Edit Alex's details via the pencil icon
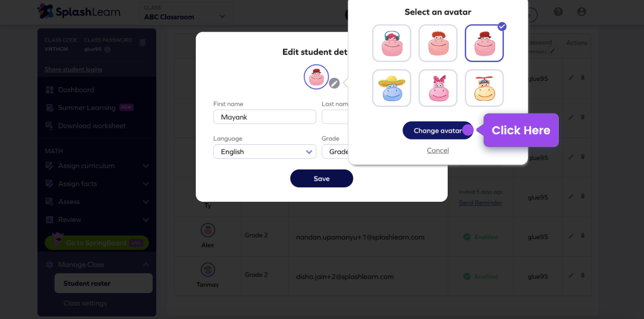 click(x=570, y=237)
